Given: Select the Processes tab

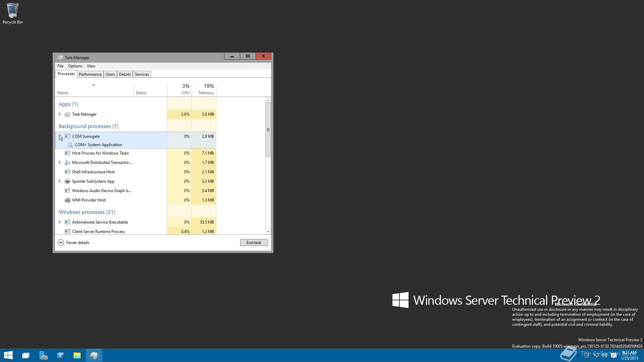Looking at the screenshot, I should [66, 74].
